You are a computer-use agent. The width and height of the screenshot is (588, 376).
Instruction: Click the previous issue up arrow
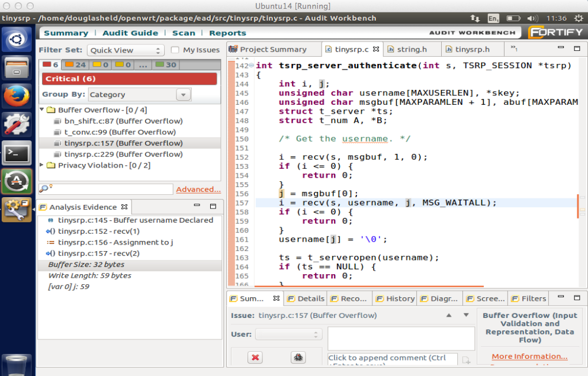tap(449, 316)
